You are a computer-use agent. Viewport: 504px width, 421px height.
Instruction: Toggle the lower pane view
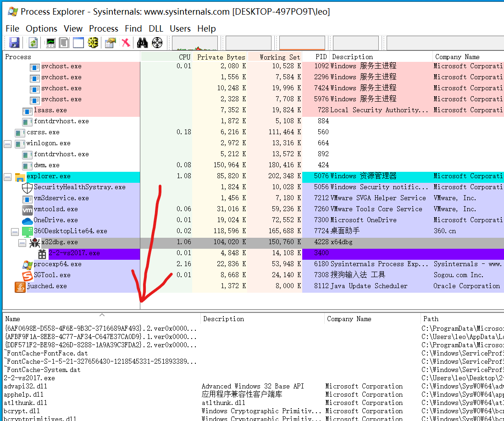pos(78,42)
